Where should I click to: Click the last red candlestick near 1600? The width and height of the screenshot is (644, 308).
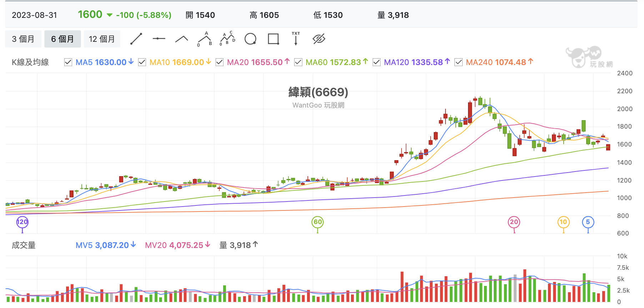point(608,147)
